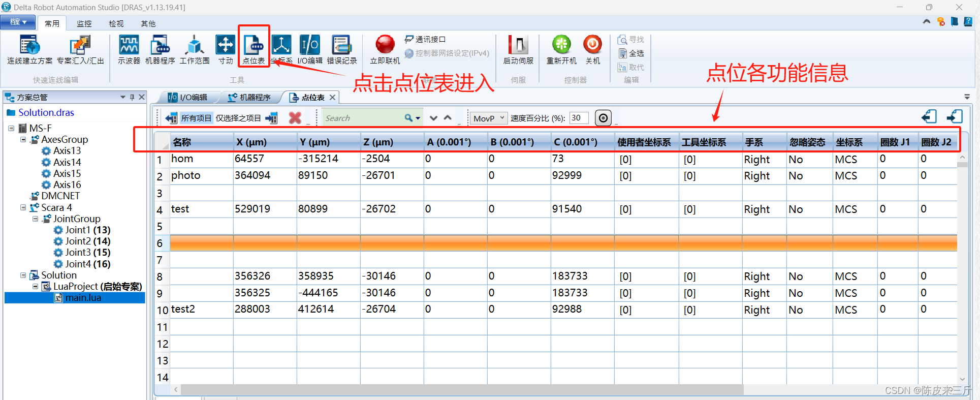
Task: Click the Search input field
Action: click(x=363, y=118)
